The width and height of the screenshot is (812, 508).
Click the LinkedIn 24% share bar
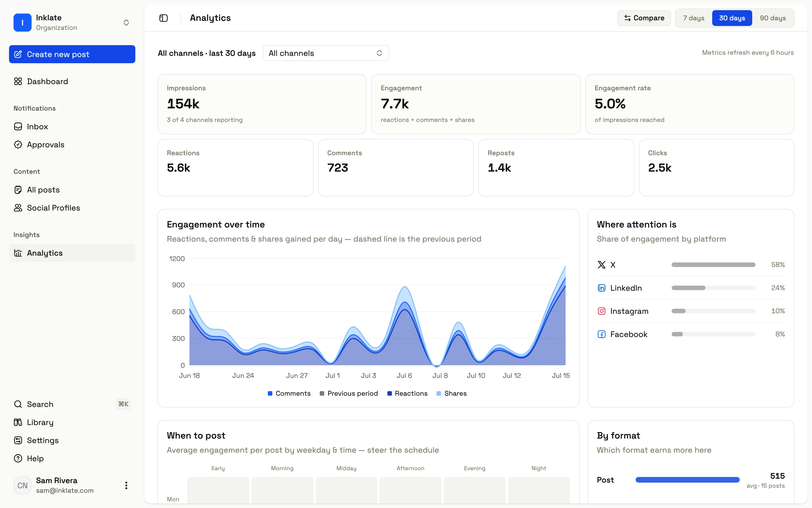tap(713, 288)
